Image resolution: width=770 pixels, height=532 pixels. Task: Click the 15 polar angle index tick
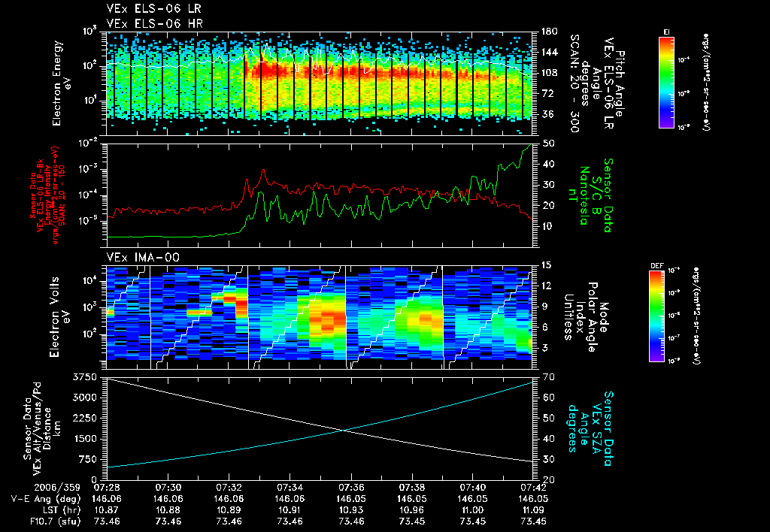pyautogui.click(x=547, y=265)
